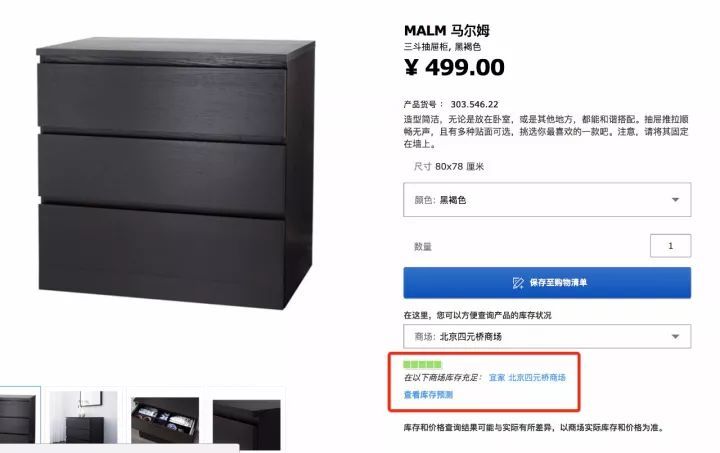This screenshot has height=453, width=720.
Task: Click the main dresser product image
Action: click(175, 173)
